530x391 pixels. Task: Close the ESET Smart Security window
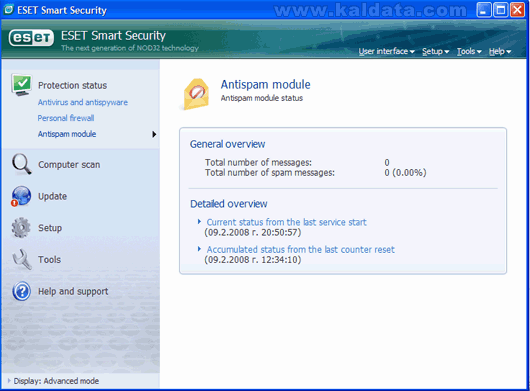[x=517, y=10]
